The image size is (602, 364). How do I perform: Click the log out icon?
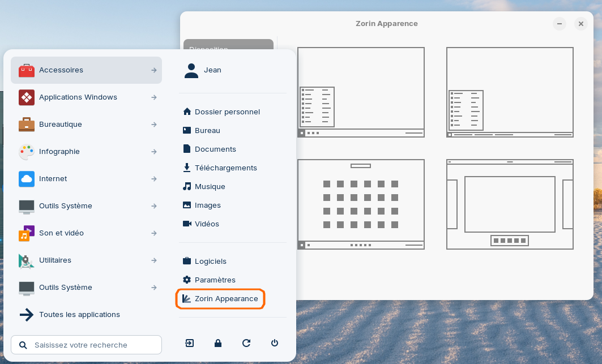(190, 343)
